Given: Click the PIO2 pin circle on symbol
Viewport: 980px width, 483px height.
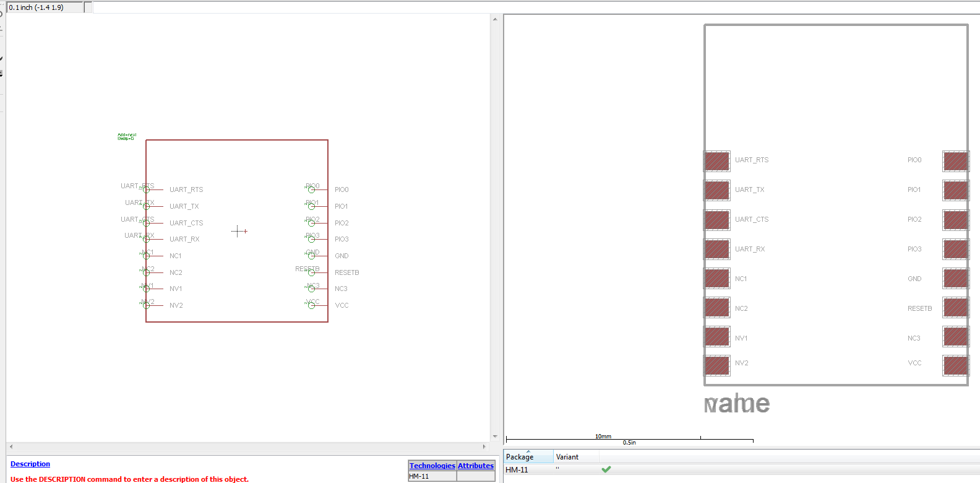Looking at the screenshot, I should tap(311, 223).
